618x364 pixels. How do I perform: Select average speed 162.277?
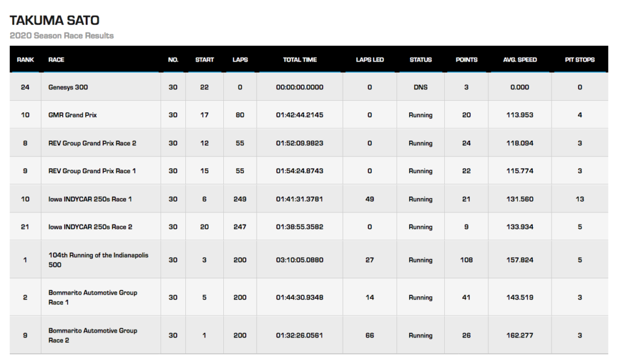520,335
